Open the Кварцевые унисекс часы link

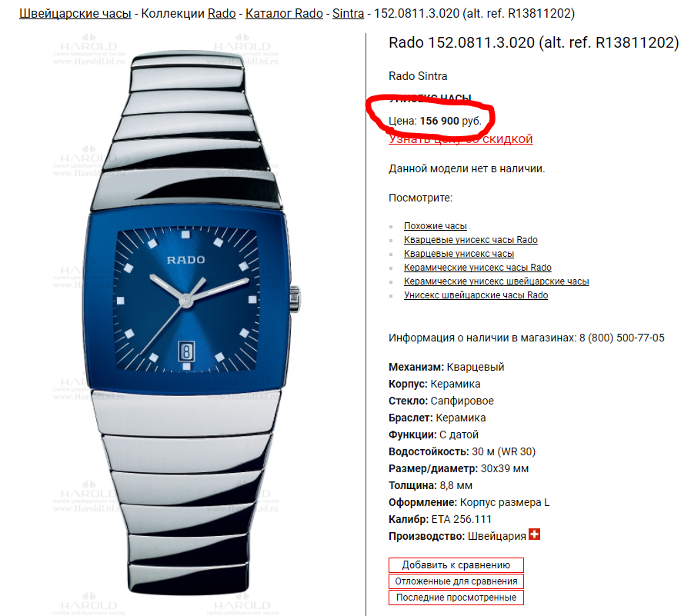pos(459,254)
